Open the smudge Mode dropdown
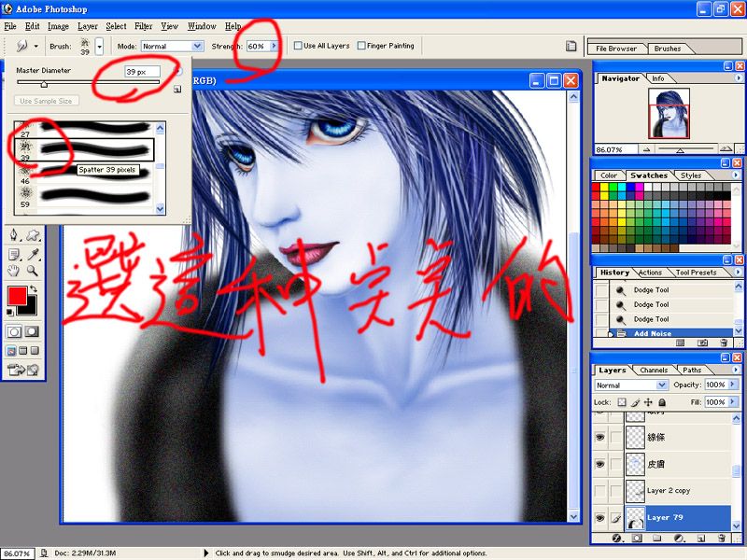This screenshot has width=747, height=560. pyautogui.click(x=197, y=46)
